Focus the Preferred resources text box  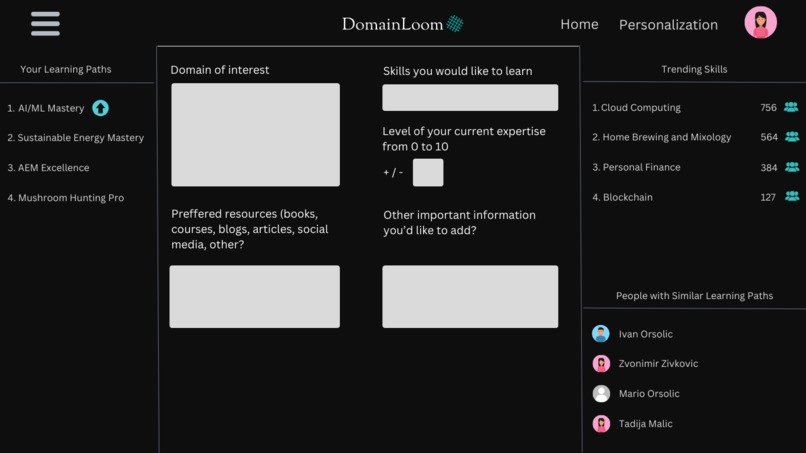[254, 297]
